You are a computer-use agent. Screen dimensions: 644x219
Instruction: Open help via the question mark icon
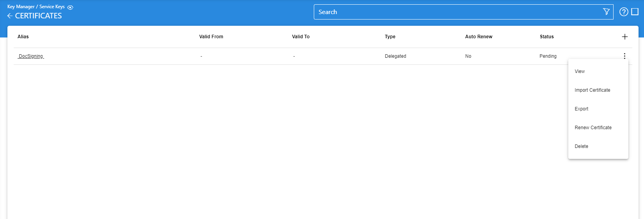pyautogui.click(x=624, y=12)
